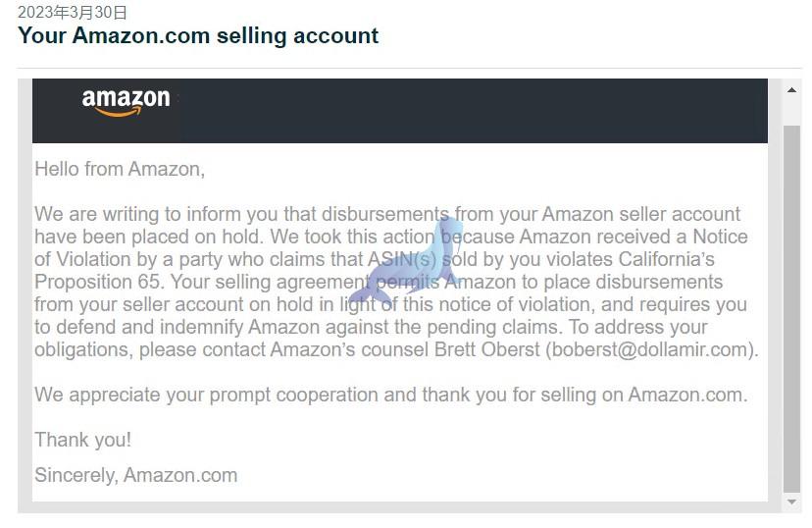Click the seal watermark icon in the message
This screenshot has width=812, height=528.
click(405, 263)
